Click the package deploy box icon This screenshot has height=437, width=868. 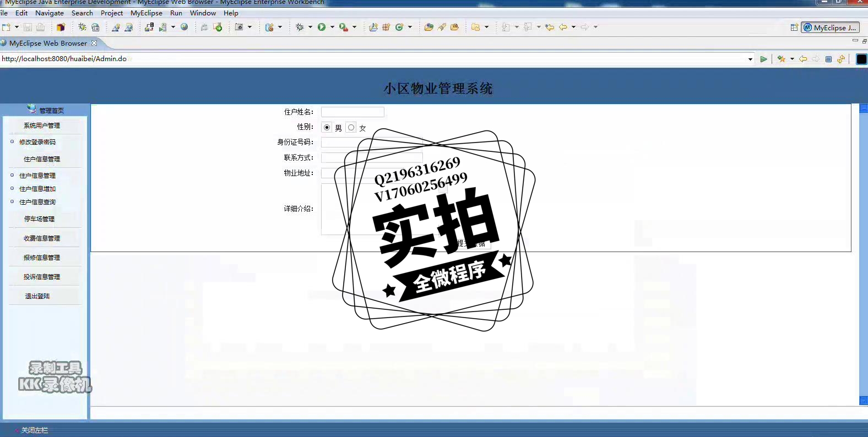(61, 27)
